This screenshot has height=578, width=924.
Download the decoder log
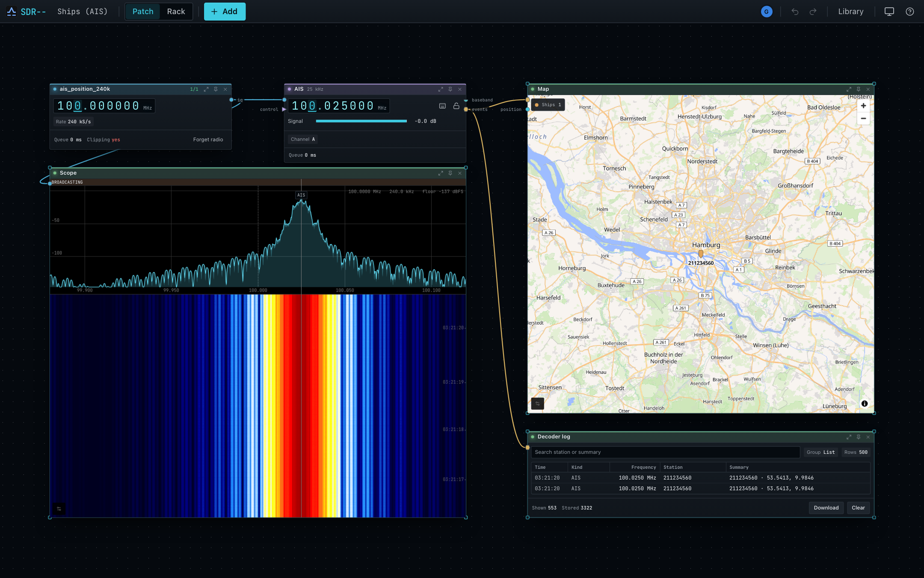point(826,508)
